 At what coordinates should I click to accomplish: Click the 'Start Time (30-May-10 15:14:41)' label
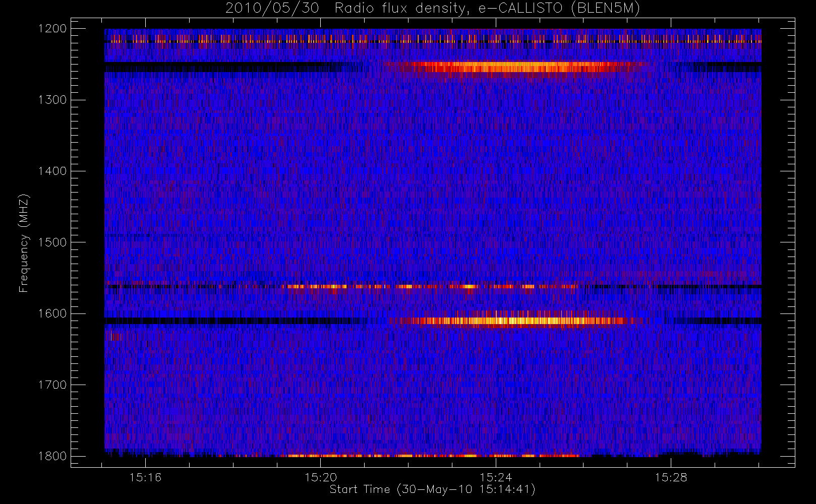click(x=433, y=489)
